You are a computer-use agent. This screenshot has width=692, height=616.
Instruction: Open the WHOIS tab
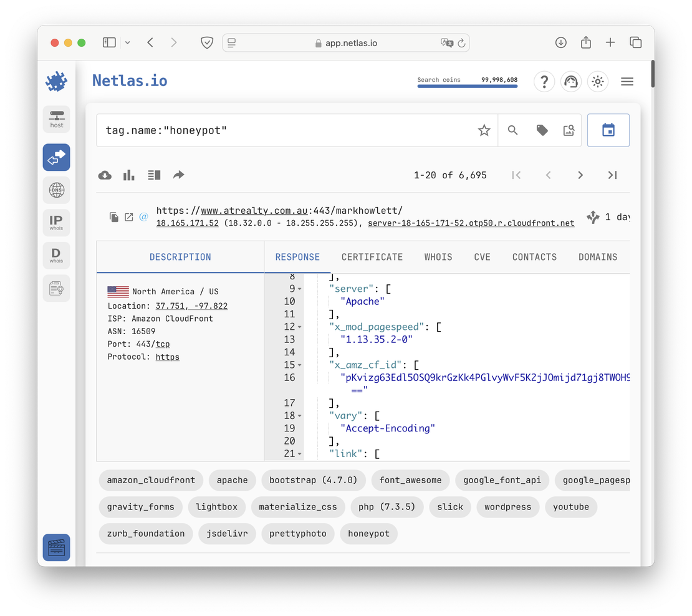click(x=438, y=257)
